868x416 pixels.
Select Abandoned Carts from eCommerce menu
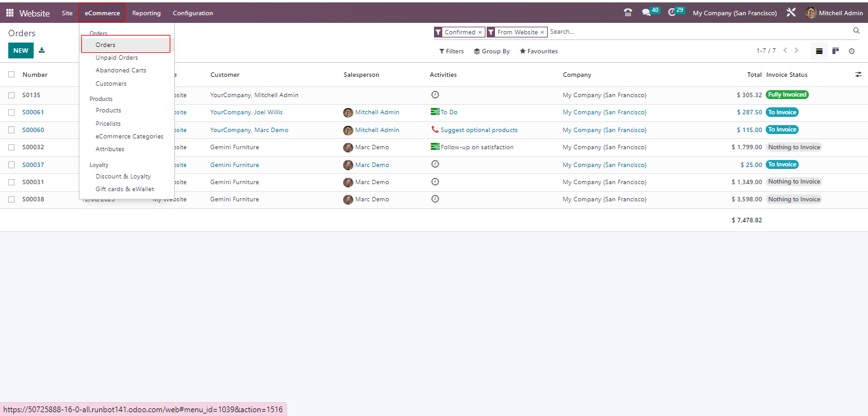(x=121, y=70)
